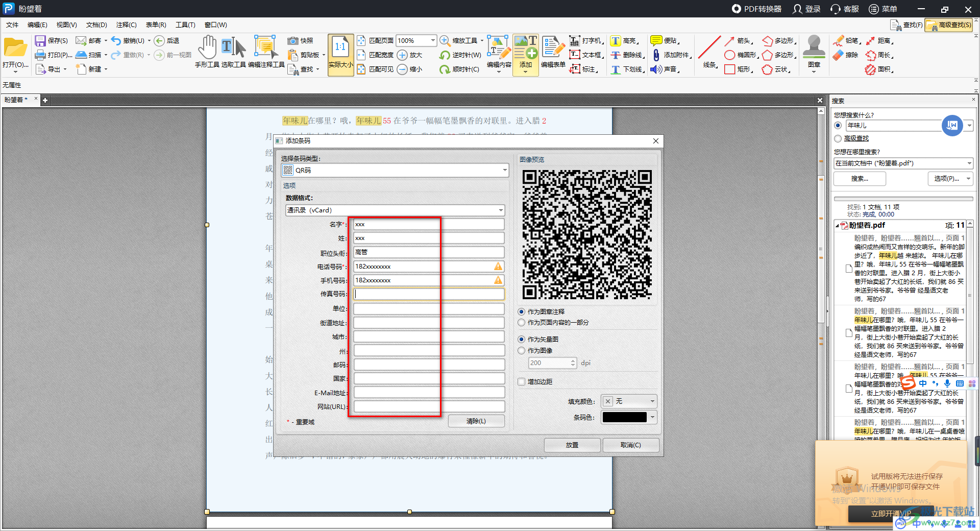Select 作为图像 radio option
Viewport: 980px width, 531px height.
[521, 351]
